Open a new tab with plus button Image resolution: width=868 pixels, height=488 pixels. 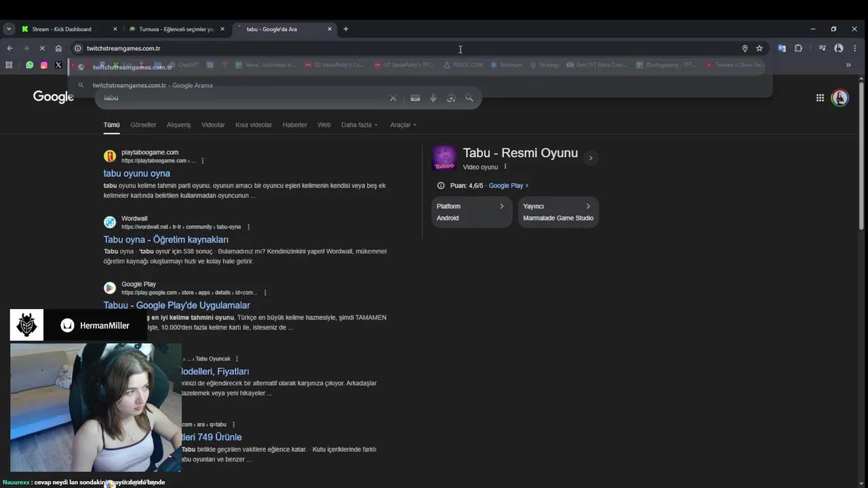[x=346, y=29]
